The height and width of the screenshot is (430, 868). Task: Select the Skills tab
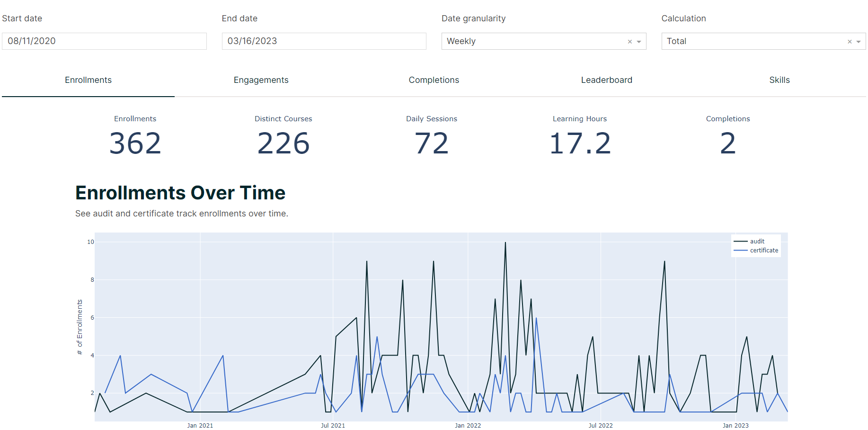[779, 80]
